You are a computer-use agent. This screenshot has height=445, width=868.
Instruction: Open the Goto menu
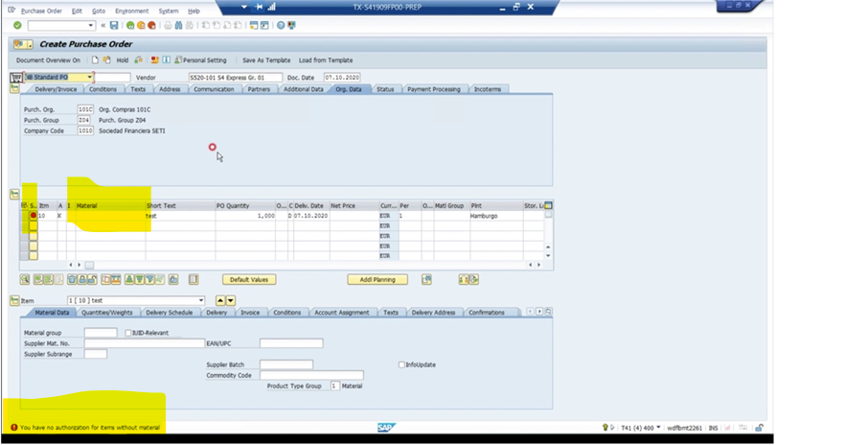point(99,12)
